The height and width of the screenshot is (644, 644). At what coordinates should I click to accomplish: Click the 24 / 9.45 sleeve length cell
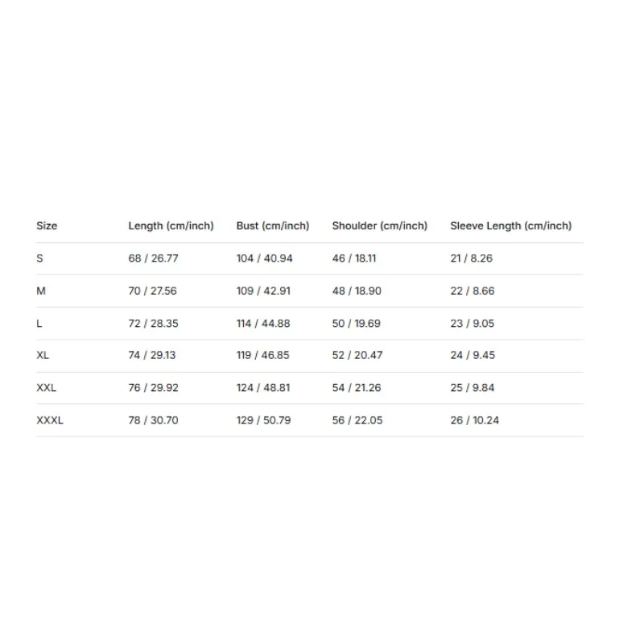click(x=473, y=355)
